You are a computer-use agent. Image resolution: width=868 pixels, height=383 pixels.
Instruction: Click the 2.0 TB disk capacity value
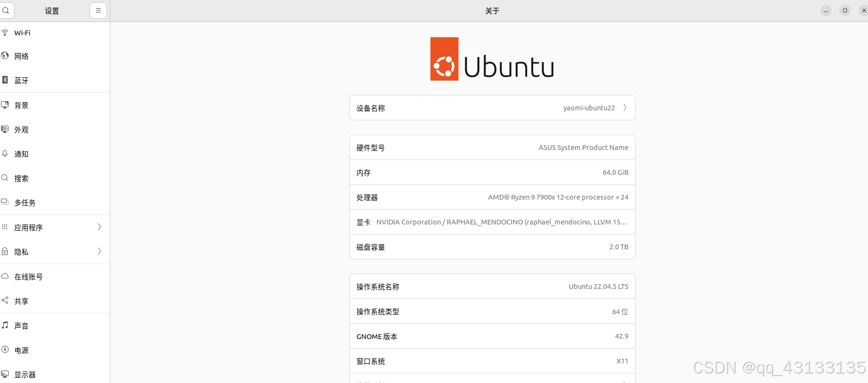tap(619, 247)
